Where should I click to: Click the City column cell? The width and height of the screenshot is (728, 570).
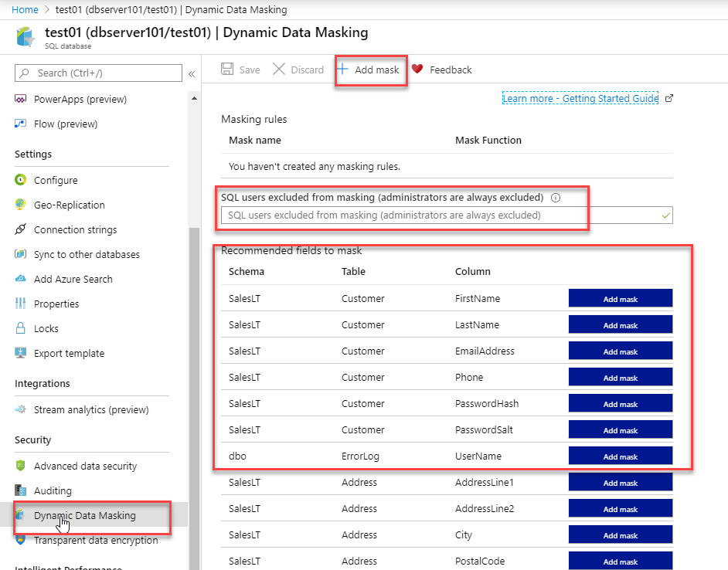pyautogui.click(x=464, y=535)
